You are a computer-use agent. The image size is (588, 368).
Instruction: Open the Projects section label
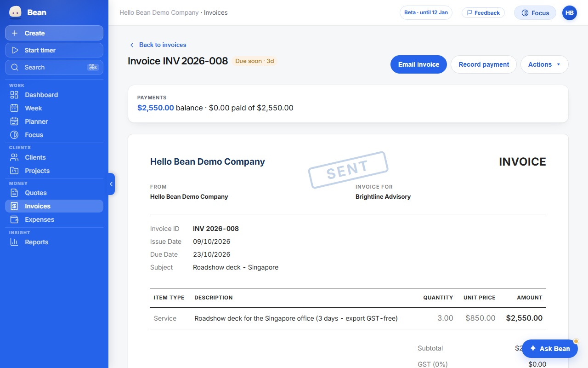tap(37, 171)
